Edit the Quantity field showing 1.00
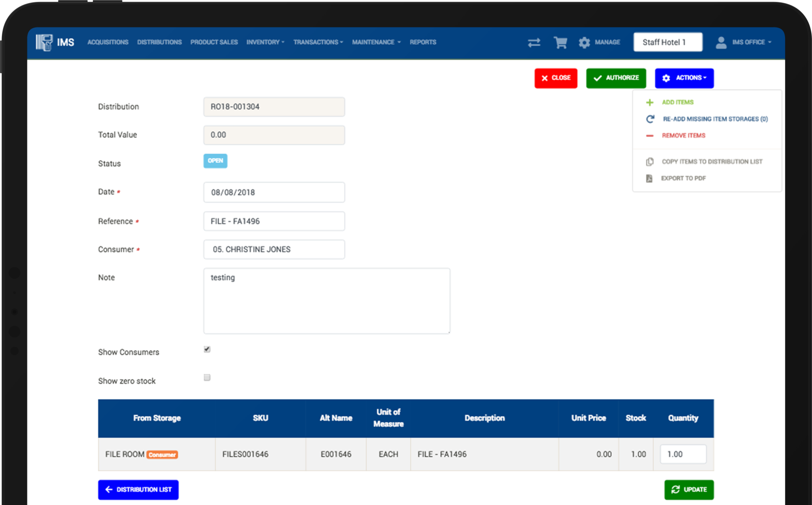This screenshot has width=812, height=505. (x=683, y=454)
